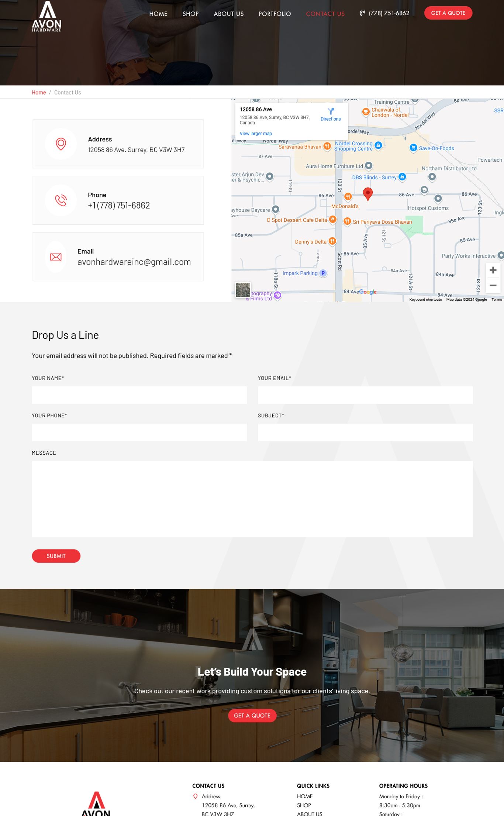Click the Saravanaa Bhavan restaurant marker

[x=327, y=146]
